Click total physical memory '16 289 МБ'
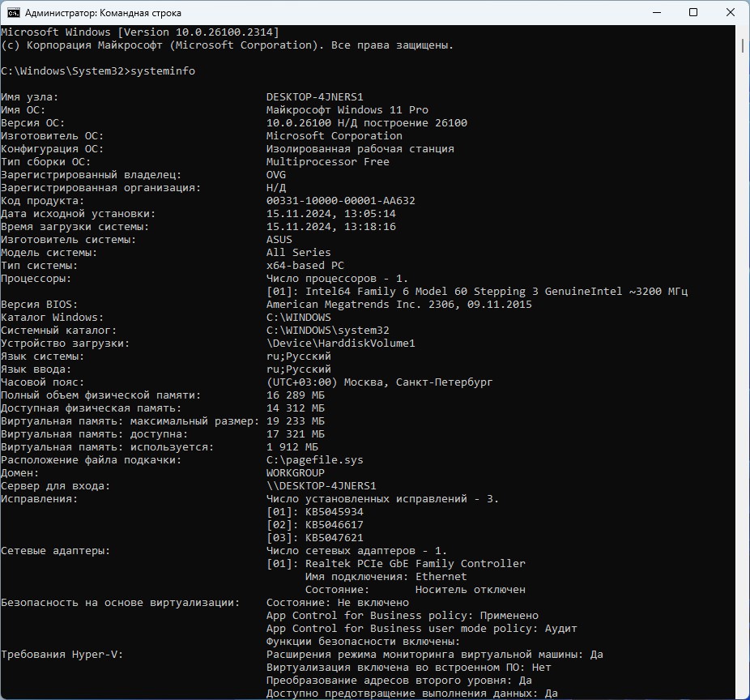This screenshot has width=750, height=700. click(x=296, y=395)
